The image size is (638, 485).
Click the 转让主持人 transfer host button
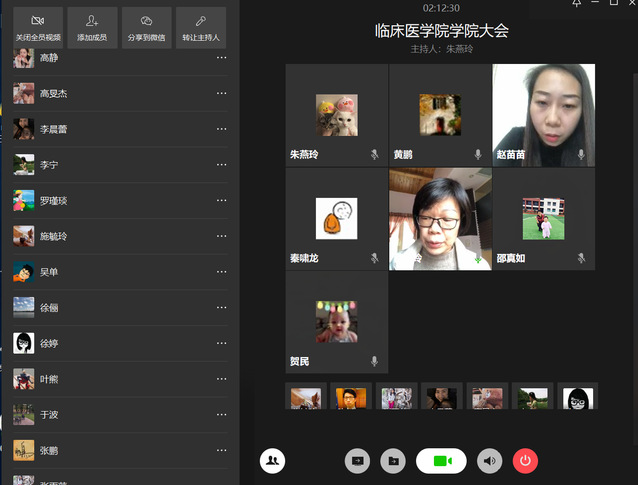click(201, 28)
